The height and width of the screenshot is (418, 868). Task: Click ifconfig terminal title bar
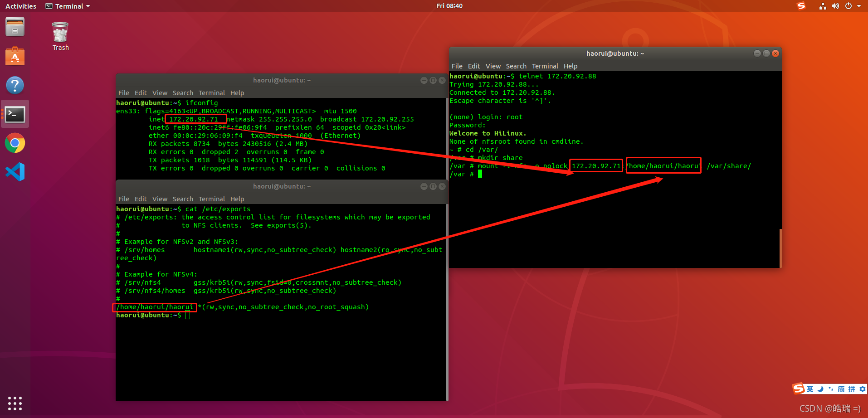point(282,80)
